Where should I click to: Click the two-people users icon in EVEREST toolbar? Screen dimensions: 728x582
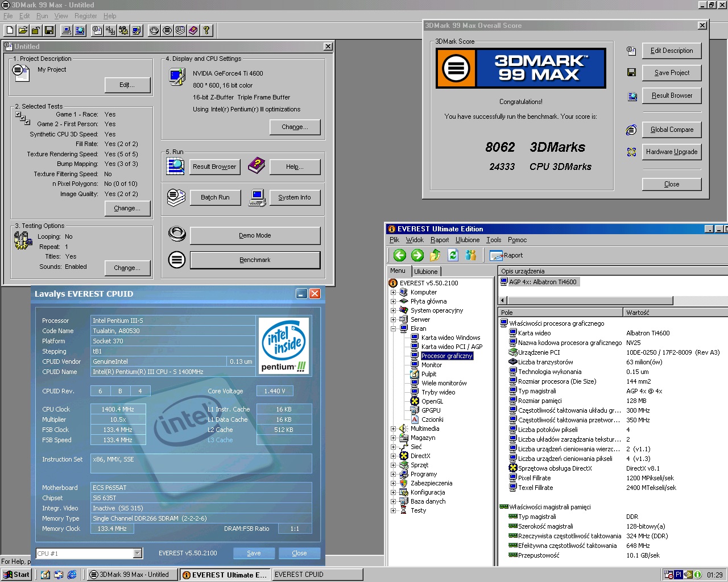(470, 255)
